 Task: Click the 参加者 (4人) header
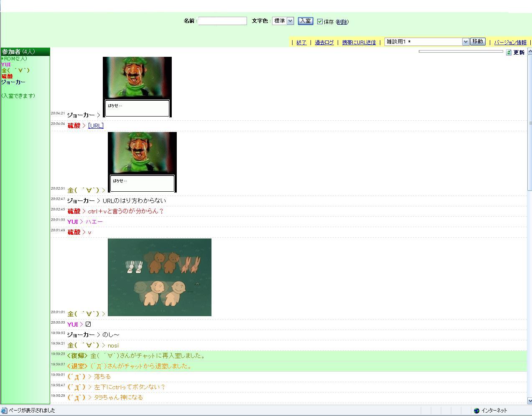click(25, 52)
